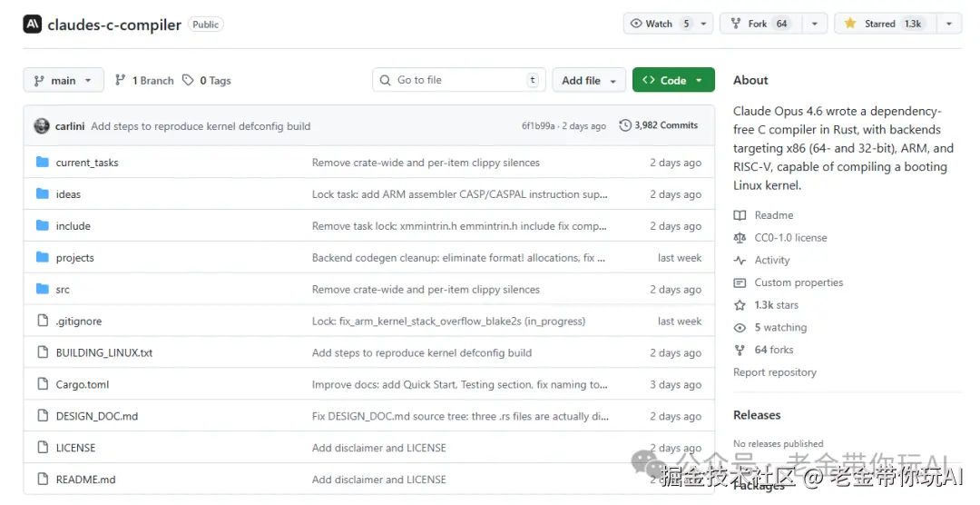This screenshot has height=505, width=980.
Task: Click the BUILDING_LINUX.txt file icon
Action: click(x=43, y=352)
